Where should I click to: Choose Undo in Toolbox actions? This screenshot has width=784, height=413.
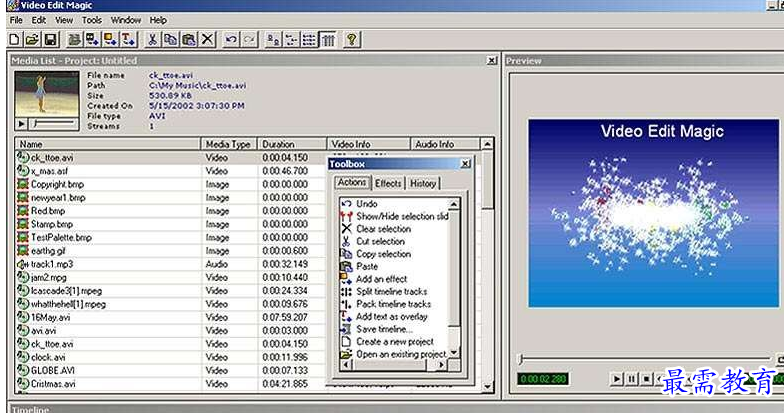[366, 204]
